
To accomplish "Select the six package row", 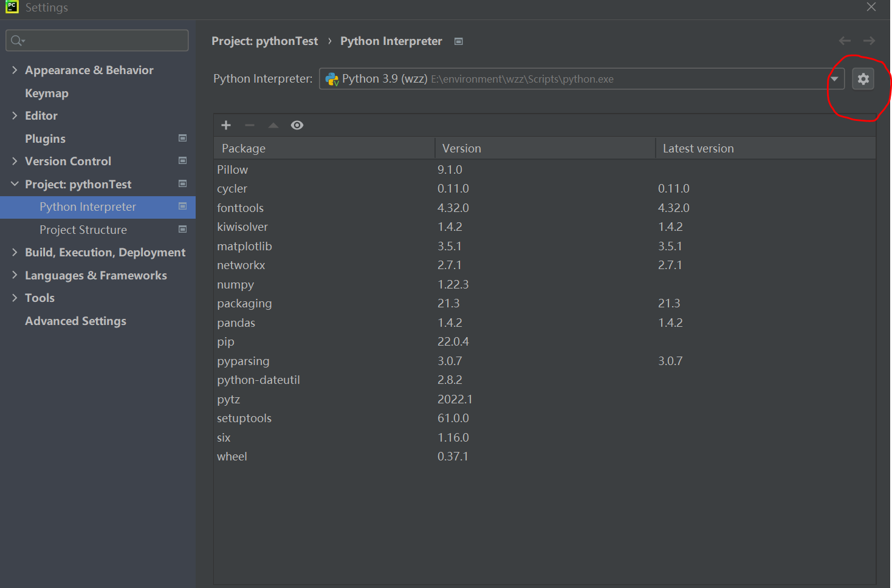I will (544, 437).
